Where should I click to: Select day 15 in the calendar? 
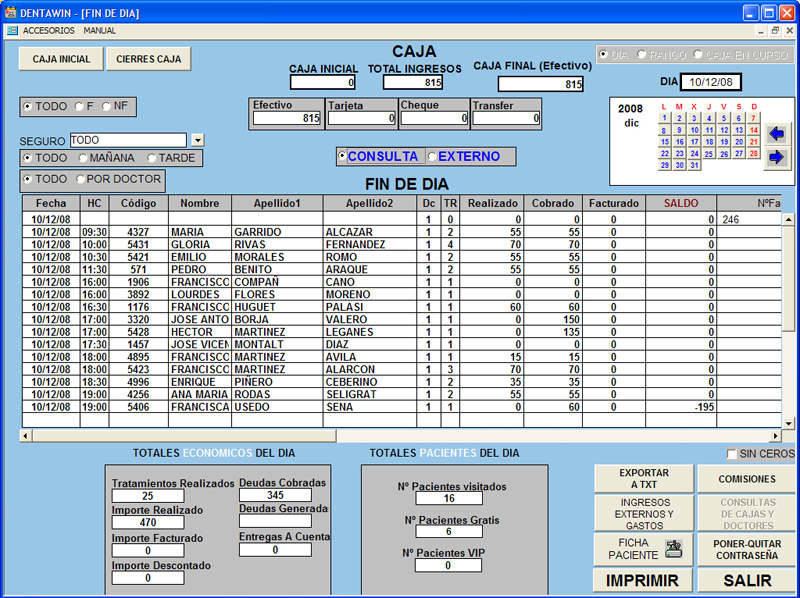(x=664, y=142)
